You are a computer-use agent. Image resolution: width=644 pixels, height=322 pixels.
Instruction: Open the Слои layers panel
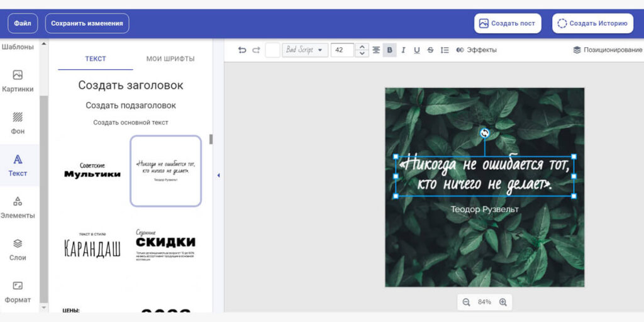coord(18,250)
